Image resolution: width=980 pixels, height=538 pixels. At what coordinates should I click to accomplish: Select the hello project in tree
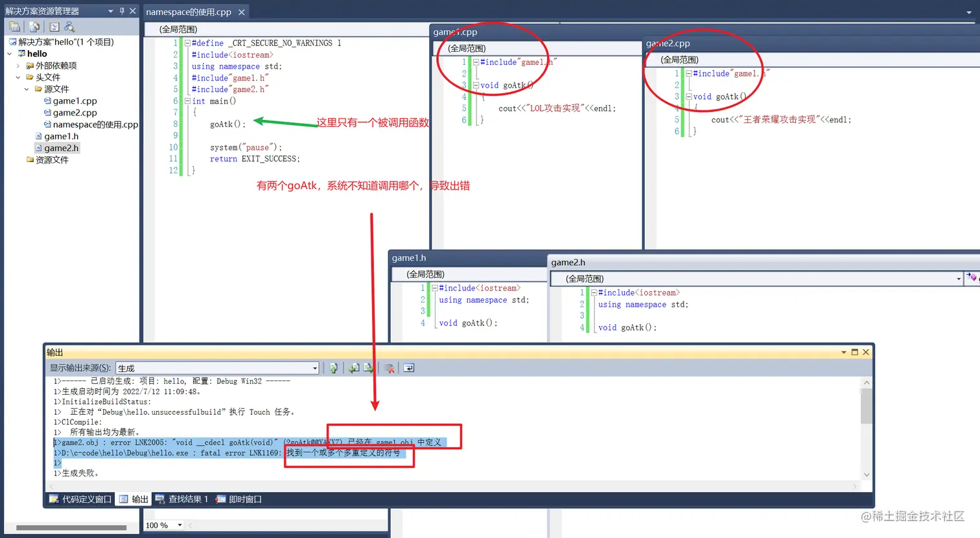click(37, 54)
